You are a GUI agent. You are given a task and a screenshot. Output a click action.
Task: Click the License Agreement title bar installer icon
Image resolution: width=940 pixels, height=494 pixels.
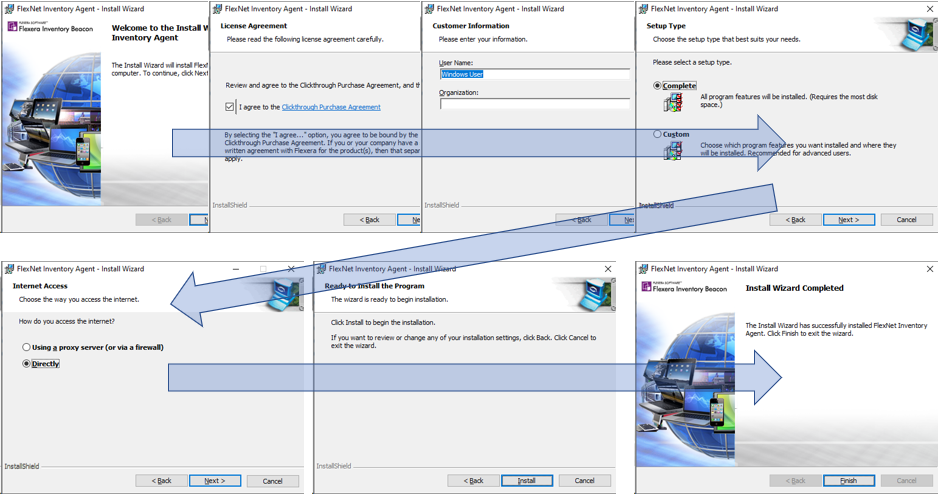tap(218, 9)
